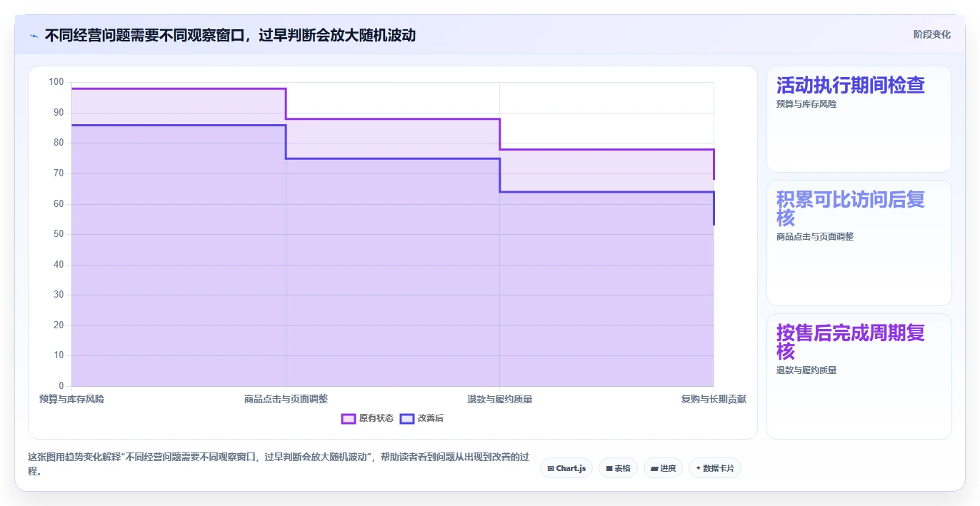
Task: Select the 活动执行期间检查 card heading
Action: pyautogui.click(x=850, y=85)
